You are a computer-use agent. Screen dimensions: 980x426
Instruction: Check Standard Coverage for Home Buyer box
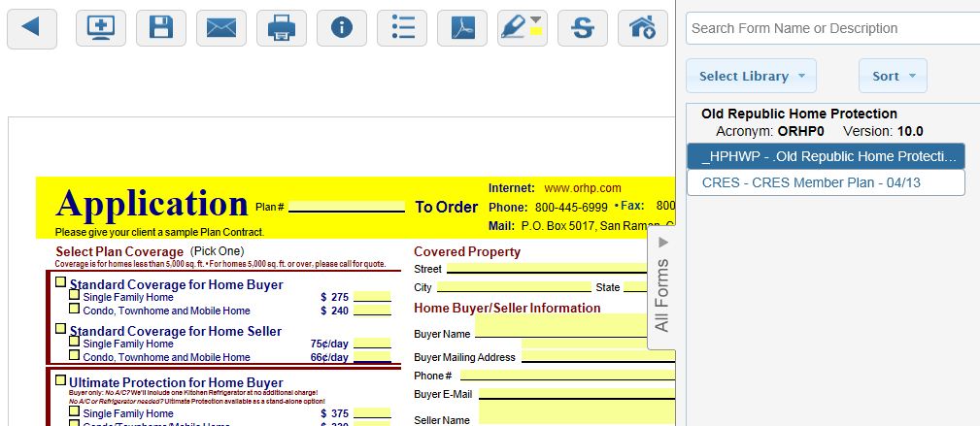coord(61,283)
